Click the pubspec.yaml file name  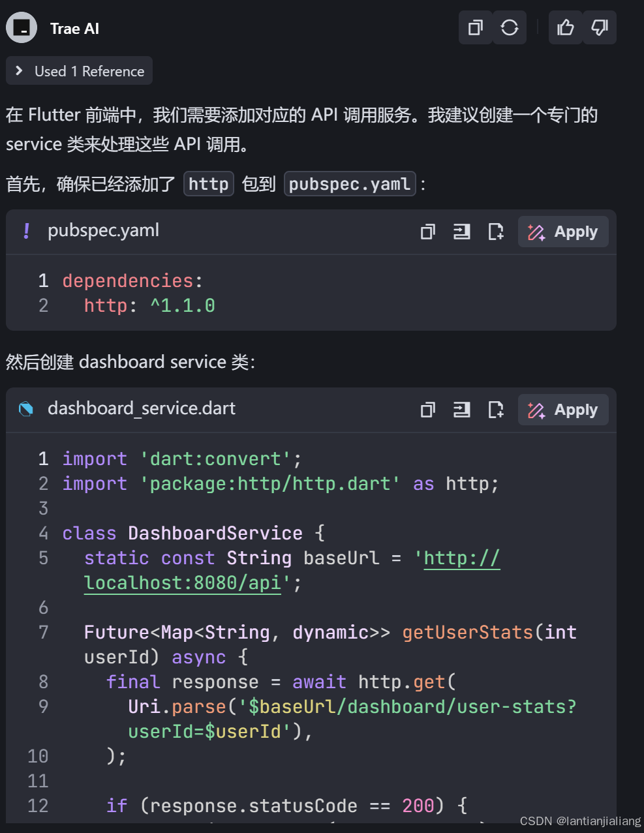click(103, 230)
